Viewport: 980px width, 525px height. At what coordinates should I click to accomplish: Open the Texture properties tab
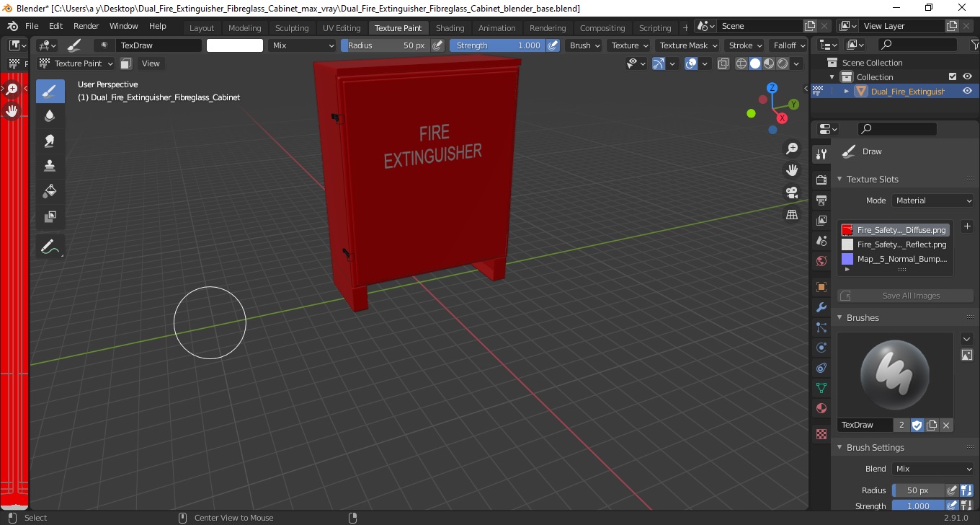click(x=821, y=434)
